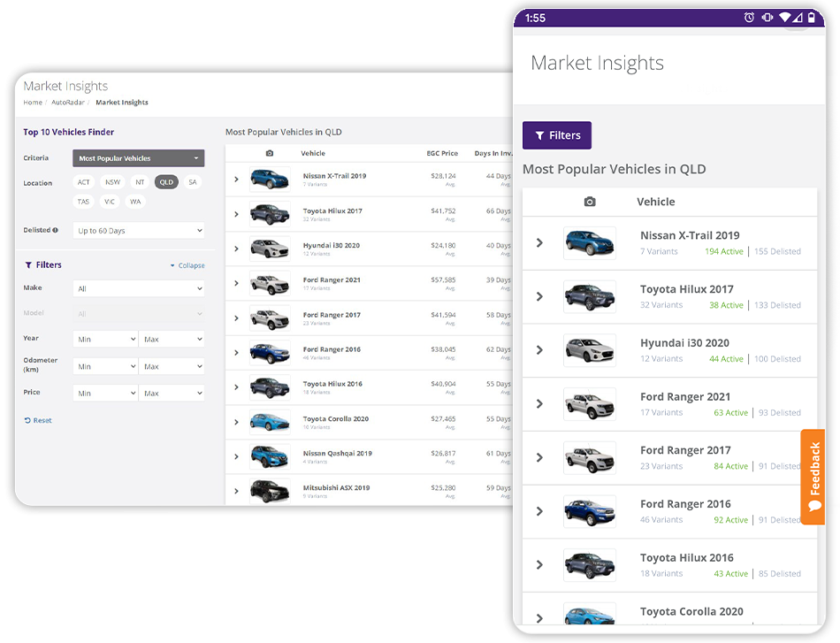Click the mobile camera column icon
Screen dimensions: 840x643
pos(590,202)
